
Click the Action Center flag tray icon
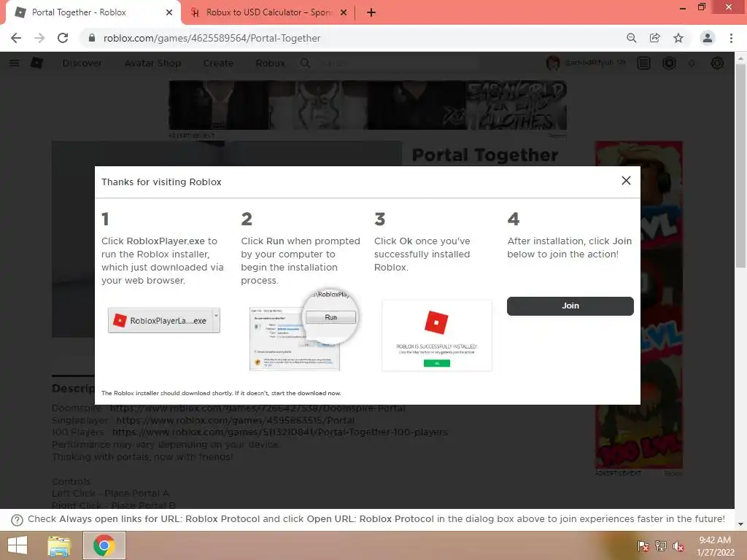[643, 546]
